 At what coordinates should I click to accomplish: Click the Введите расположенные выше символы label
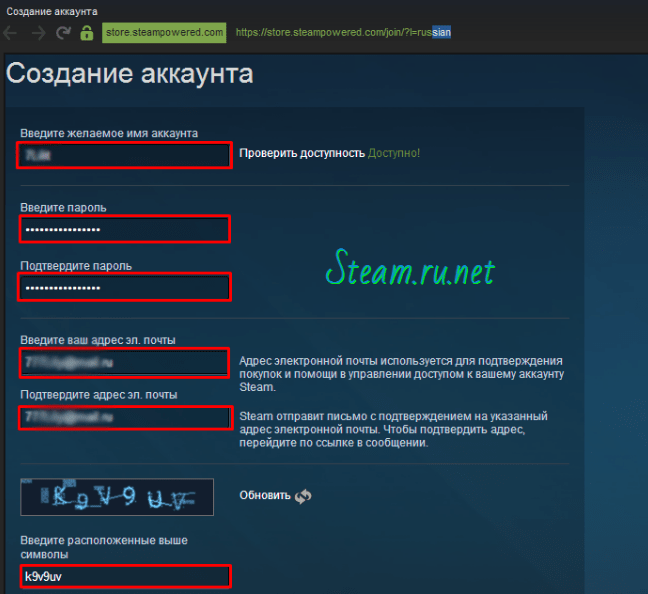pos(104,547)
